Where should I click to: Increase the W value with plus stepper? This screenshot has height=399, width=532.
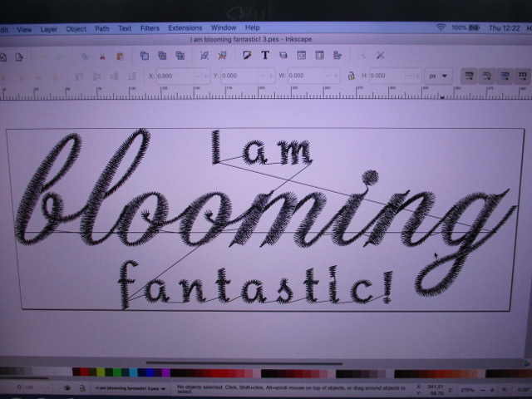pos(336,76)
